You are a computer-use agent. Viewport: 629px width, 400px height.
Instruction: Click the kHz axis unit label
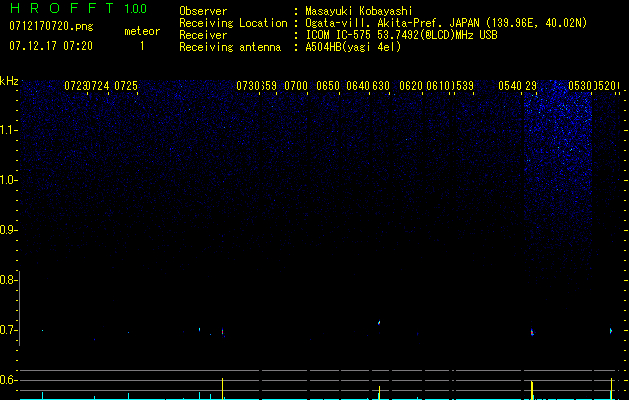(9, 81)
